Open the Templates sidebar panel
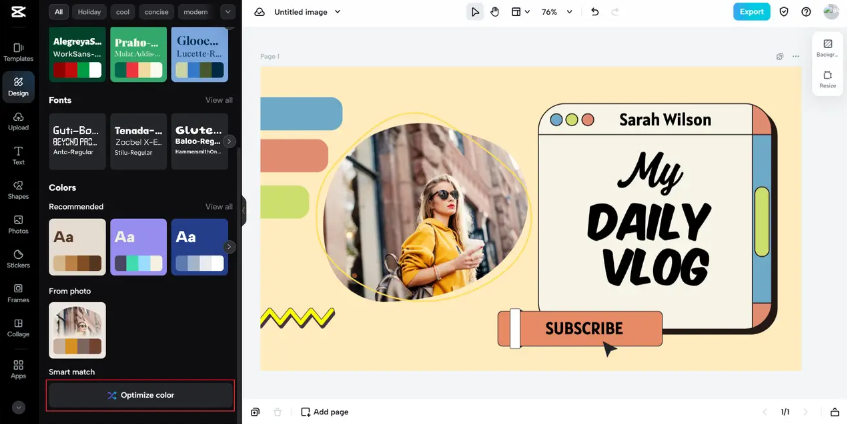The image size is (847, 424). pyautogui.click(x=18, y=52)
